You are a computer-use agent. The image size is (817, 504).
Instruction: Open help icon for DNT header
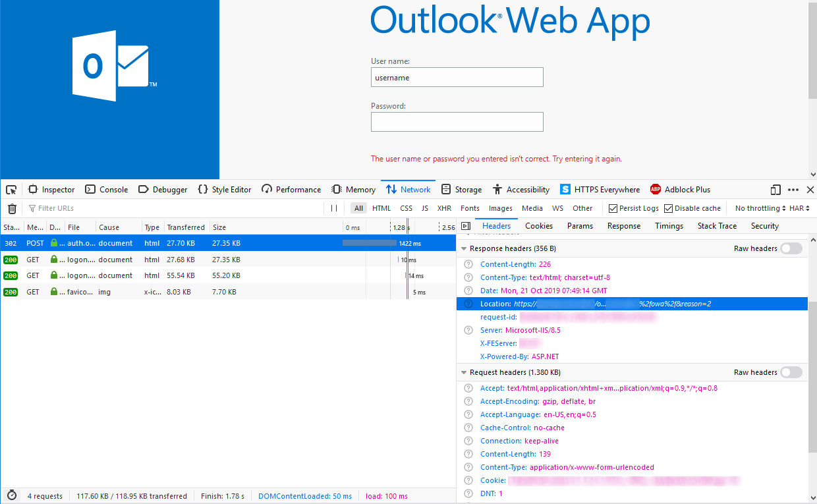(x=468, y=493)
